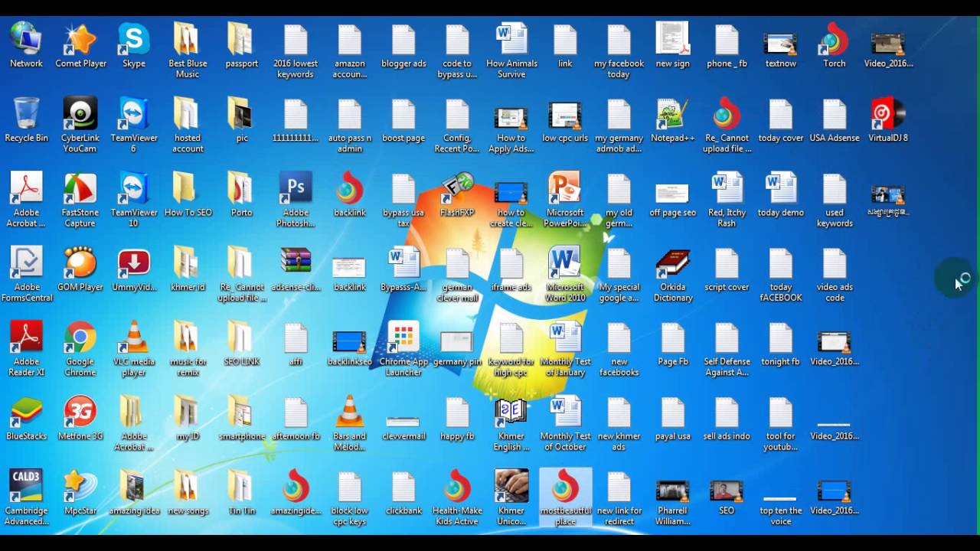Launch Comet Player shortcut
The width and height of the screenshot is (980, 551).
click(80, 46)
